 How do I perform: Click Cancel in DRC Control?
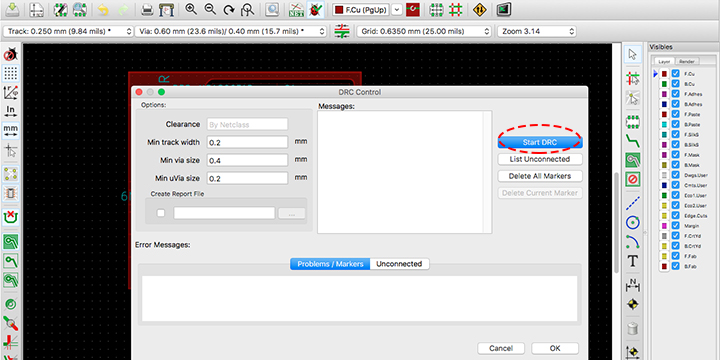(501, 349)
